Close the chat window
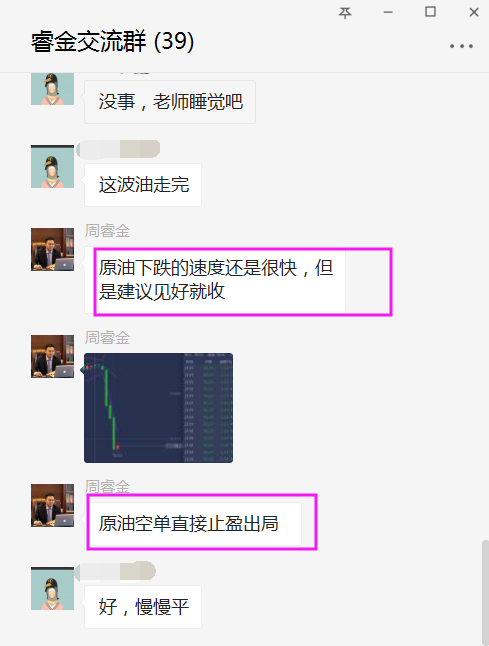 (x=474, y=12)
